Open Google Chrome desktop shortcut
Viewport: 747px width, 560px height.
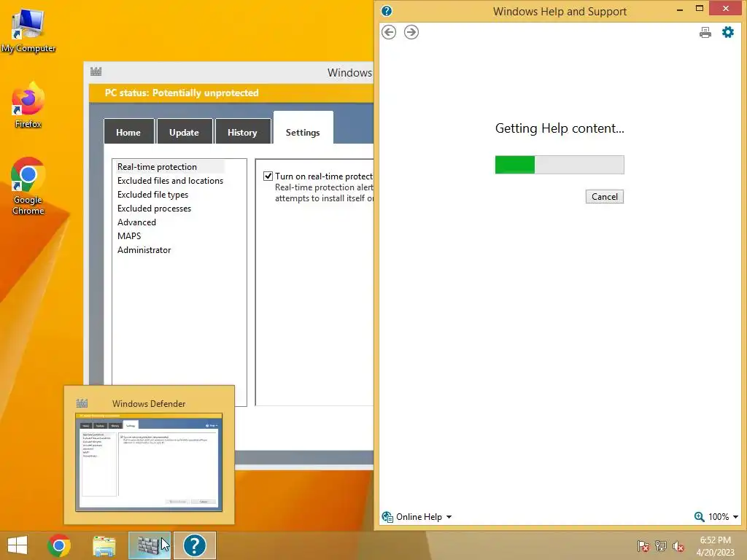point(28,186)
